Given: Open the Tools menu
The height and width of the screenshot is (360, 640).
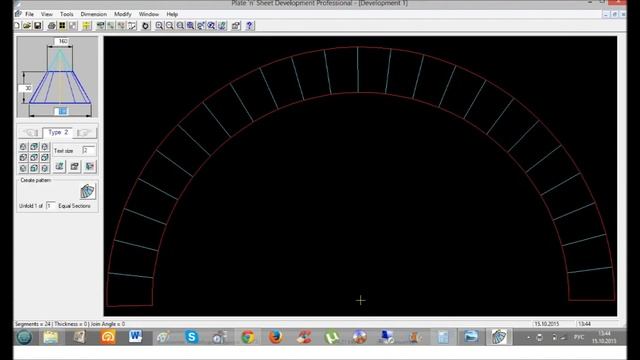Looking at the screenshot, I should (x=67, y=14).
